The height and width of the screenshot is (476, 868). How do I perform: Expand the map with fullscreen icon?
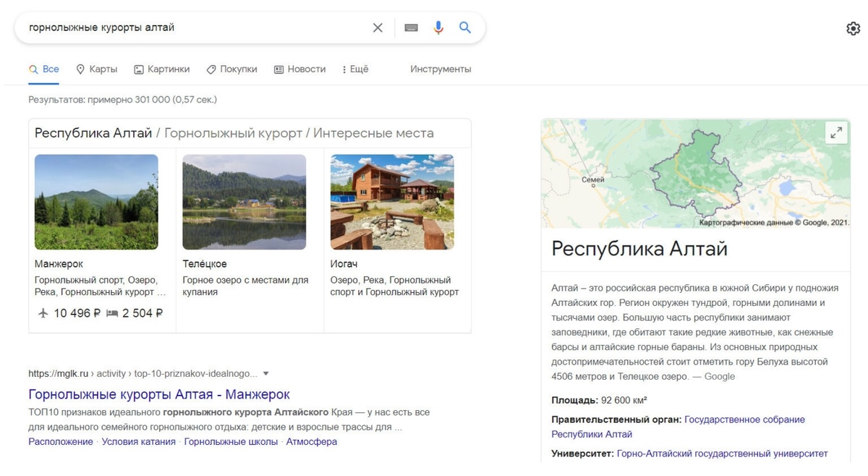click(836, 132)
